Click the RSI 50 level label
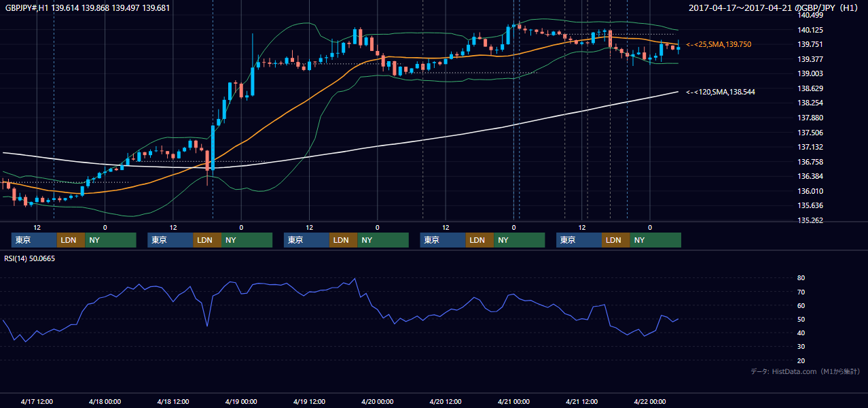 point(801,319)
